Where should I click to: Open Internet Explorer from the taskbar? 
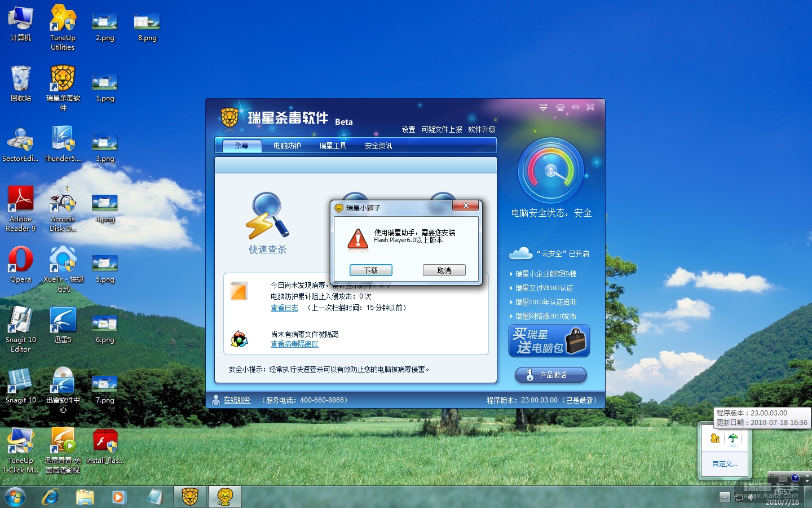coord(50,497)
